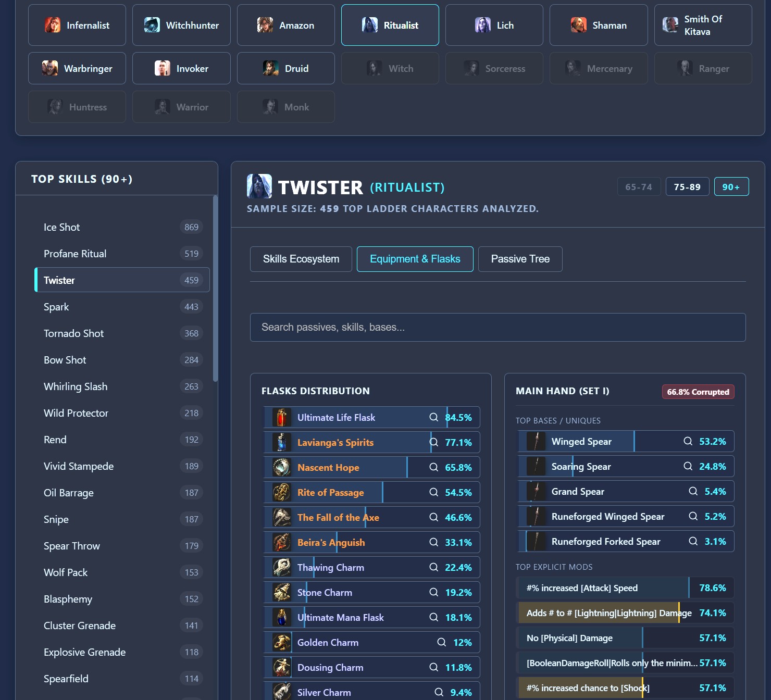Select Spear Throw skill row

click(122, 546)
